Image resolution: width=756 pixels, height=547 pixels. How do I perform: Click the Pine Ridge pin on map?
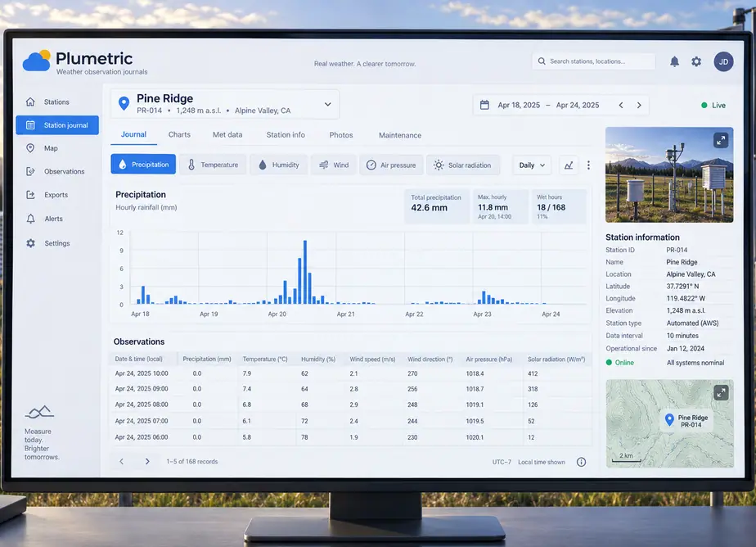pos(669,419)
